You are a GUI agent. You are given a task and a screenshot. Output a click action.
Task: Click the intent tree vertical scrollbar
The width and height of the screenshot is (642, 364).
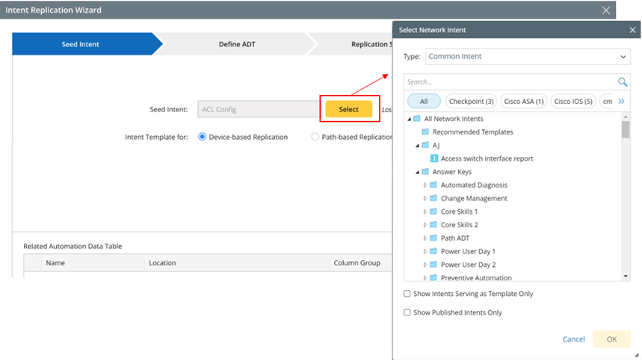coord(626,129)
